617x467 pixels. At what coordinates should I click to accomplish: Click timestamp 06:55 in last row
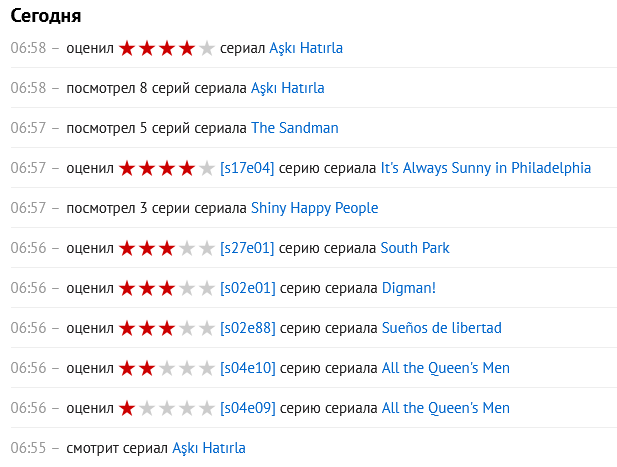coord(28,448)
